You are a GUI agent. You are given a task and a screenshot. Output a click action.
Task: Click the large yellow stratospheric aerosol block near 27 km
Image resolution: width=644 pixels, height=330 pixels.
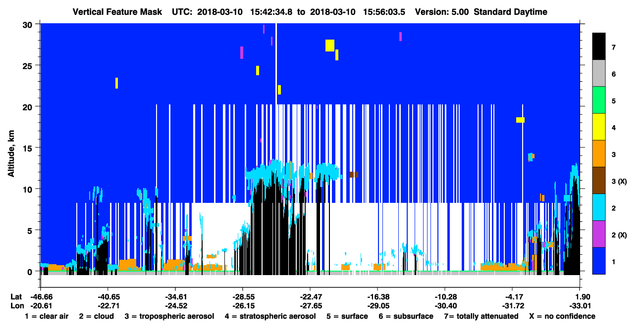(330, 45)
